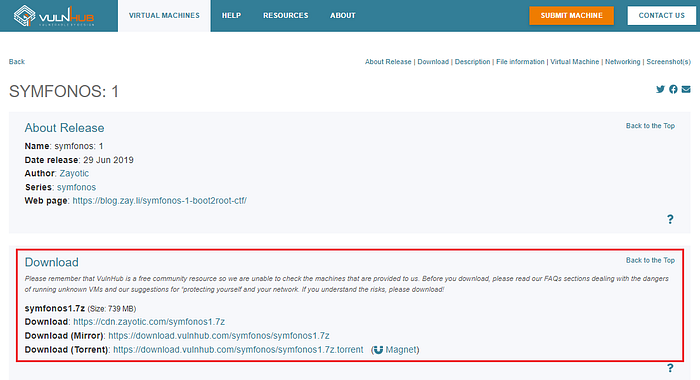Share on Twitter icon
The width and height of the screenshot is (700, 380).
pos(660,89)
